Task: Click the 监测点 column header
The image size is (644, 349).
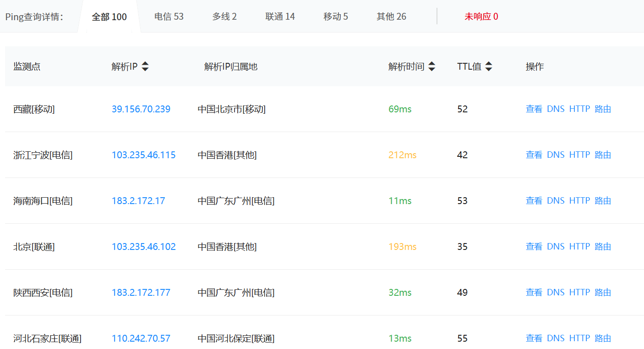Action: point(27,66)
